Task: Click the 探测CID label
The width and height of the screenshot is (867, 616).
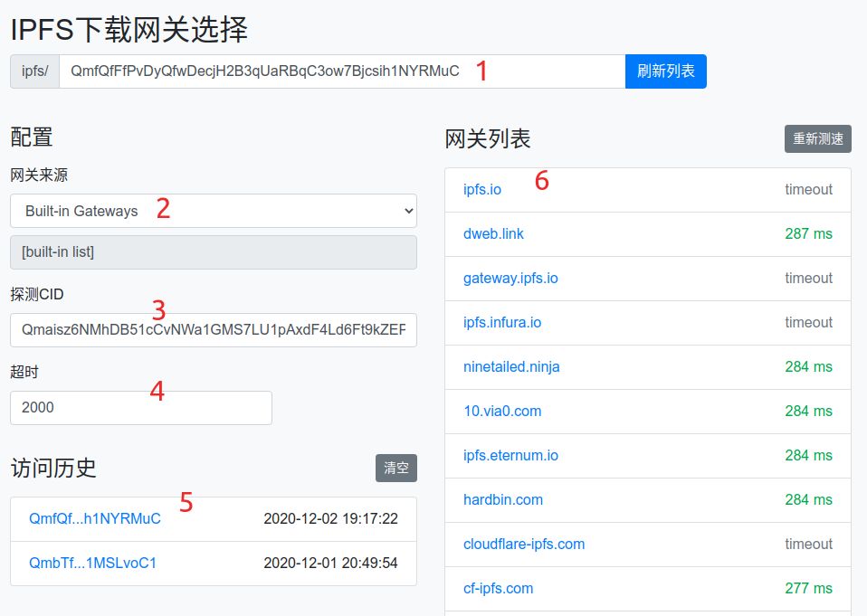Action: 36,295
